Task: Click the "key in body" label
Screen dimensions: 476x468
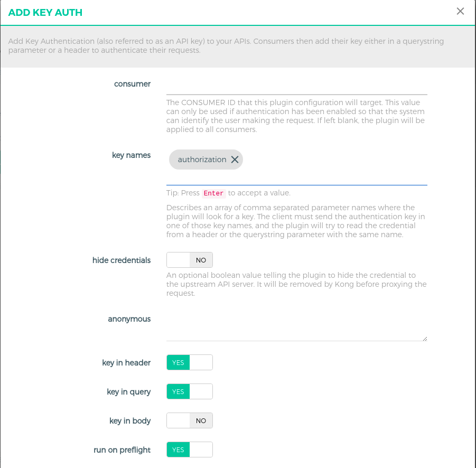Action: 130,421
